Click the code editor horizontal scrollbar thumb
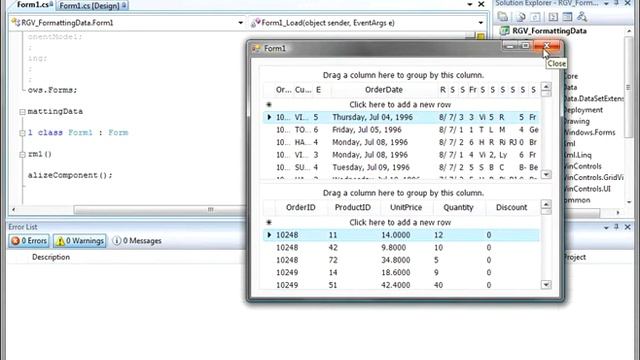This screenshot has width=640, height=360. pos(159,209)
